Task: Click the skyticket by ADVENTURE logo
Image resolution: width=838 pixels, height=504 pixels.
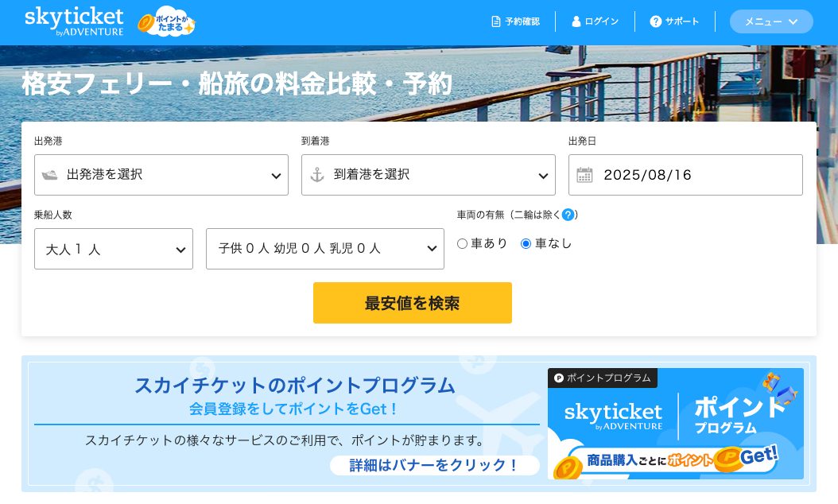Action: pos(74,21)
